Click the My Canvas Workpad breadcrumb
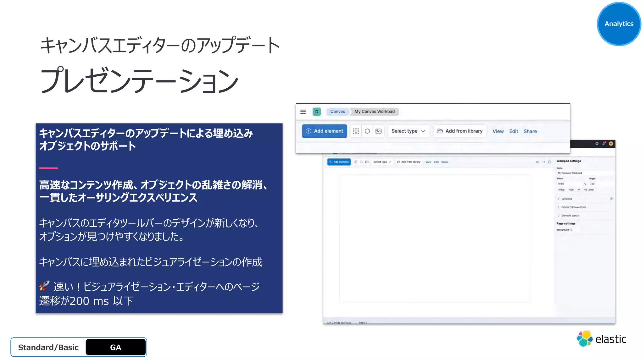644x362 pixels. [374, 112]
